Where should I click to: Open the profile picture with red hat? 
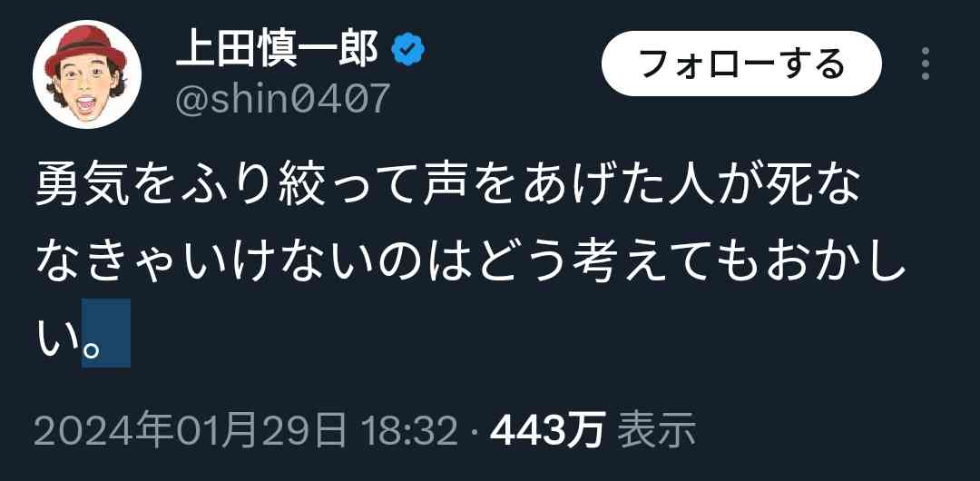(87, 74)
